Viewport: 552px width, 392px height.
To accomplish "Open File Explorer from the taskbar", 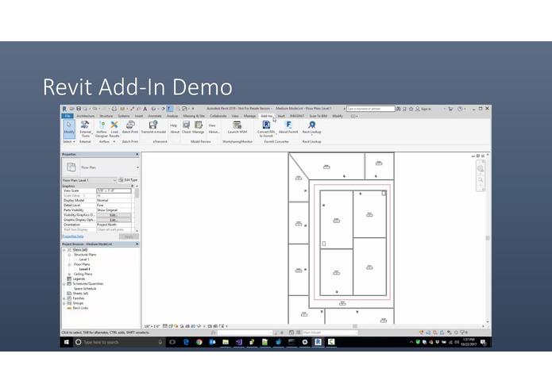I will [x=226, y=342].
